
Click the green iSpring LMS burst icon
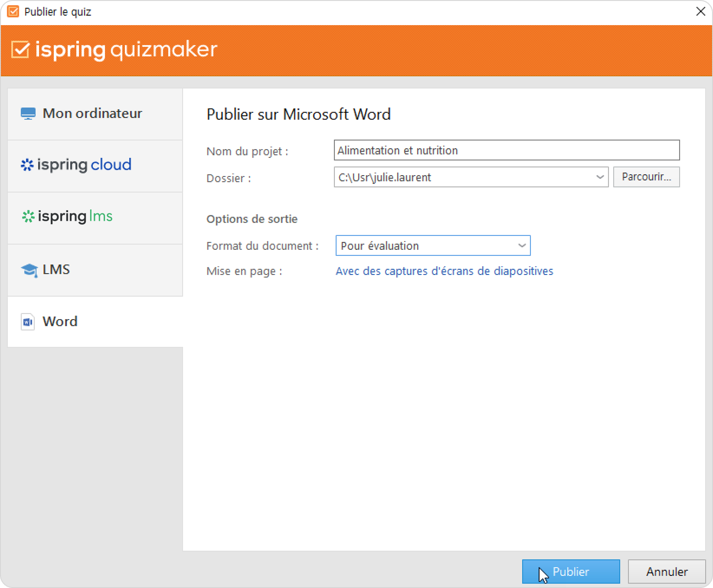[x=28, y=216]
